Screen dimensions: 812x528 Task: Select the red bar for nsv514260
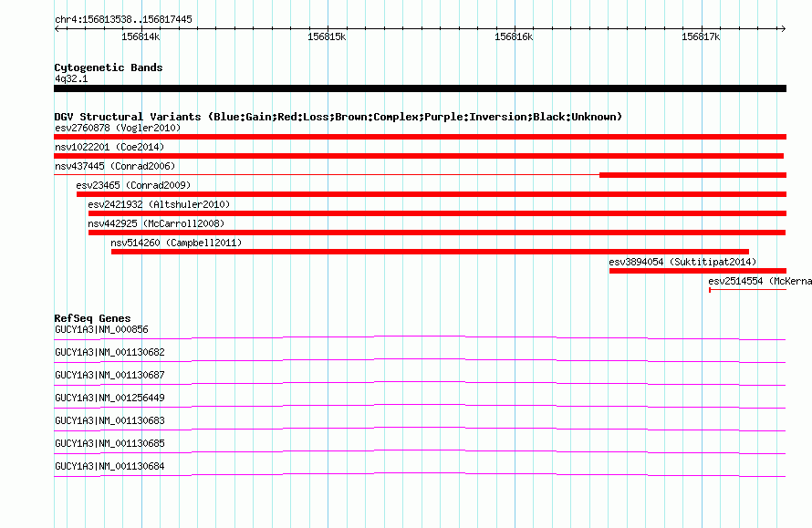[x=430, y=252]
